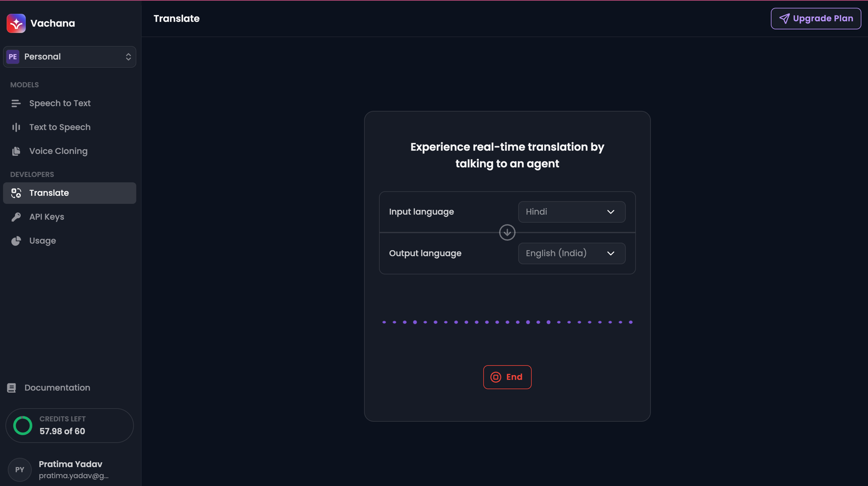Image resolution: width=868 pixels, height=486 pixels.
Task: Click the purple dotted audio waveform
Action: click(x=507, y=322)
